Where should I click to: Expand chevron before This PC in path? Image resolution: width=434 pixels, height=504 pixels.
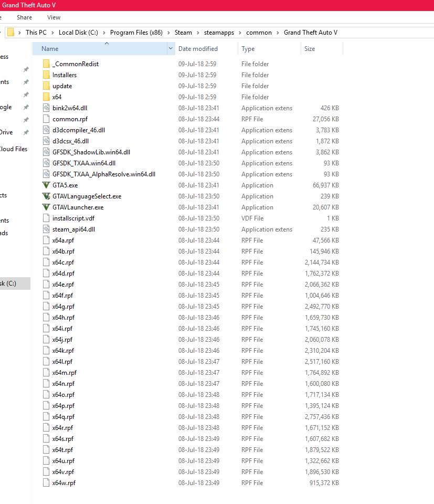19,33
